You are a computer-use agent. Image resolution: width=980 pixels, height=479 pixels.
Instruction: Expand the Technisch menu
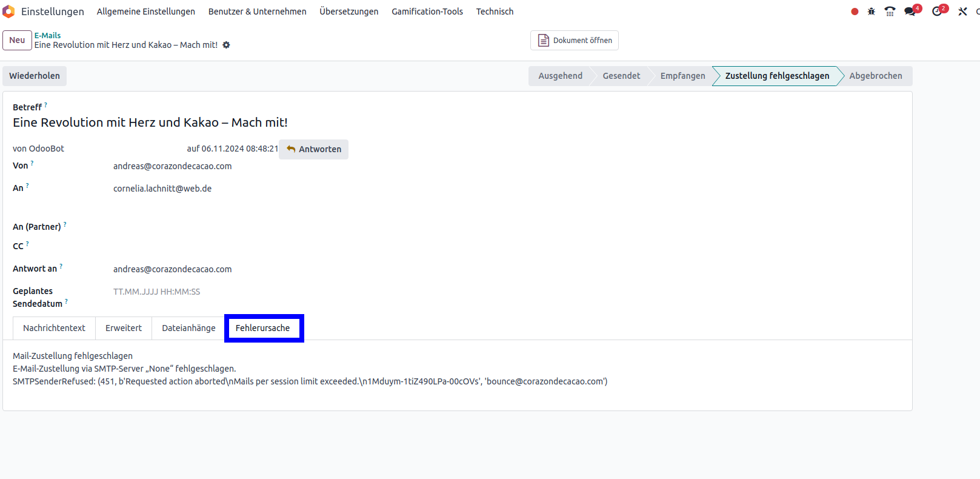(495, 12)
